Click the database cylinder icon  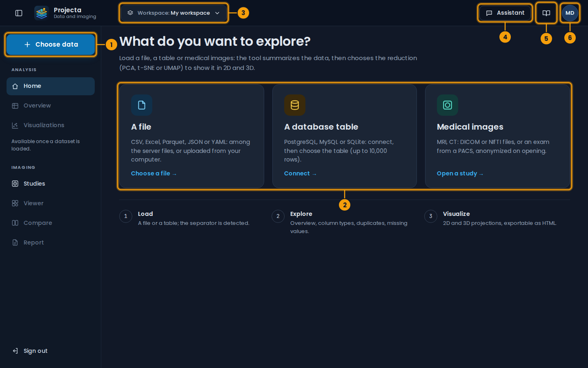coord(295,105)
